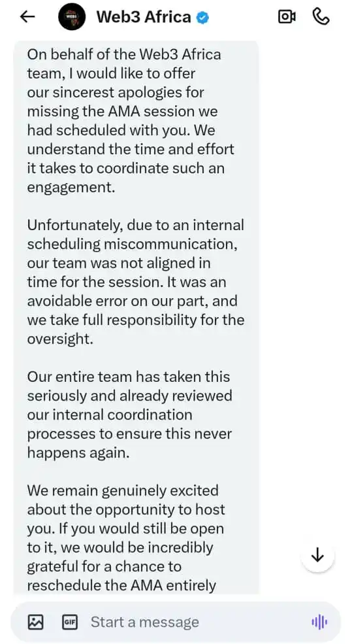Screen dimensions: 352x644
Task: Tap the paragraph starting "On behalf of"
Action: click(131, 121)
